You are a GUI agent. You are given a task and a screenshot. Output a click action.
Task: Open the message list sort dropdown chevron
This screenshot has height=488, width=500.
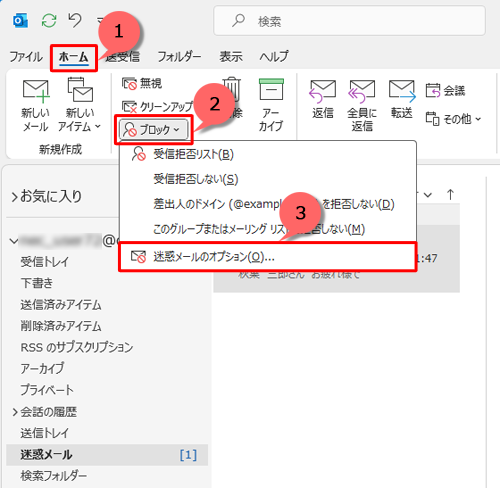click(x=428, y=195)
